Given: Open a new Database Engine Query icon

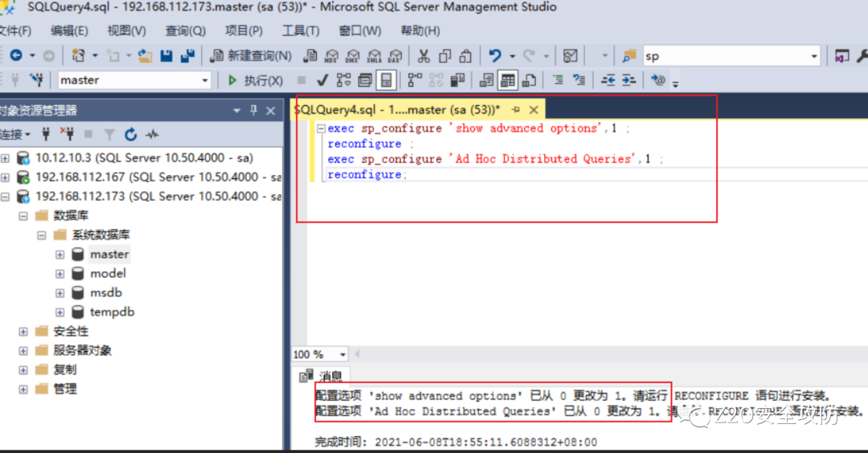Looking at the screenshot, I should [x=310, y=55].
